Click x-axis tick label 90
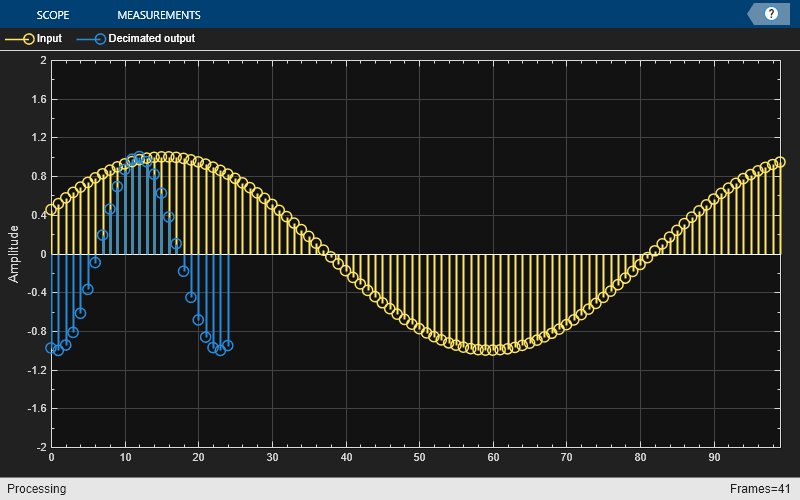The width and height of the screenshot is (800, 500). pyautogui.click(x=714, y=457)
